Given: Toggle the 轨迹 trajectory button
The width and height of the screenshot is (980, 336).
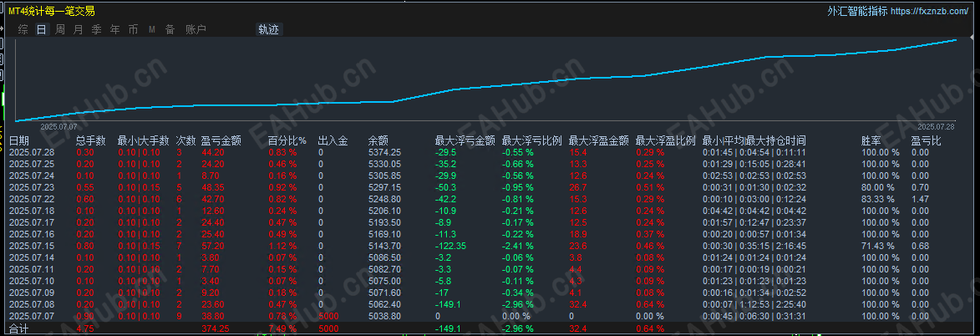Looking at the screenshot, I should (269, 29).
